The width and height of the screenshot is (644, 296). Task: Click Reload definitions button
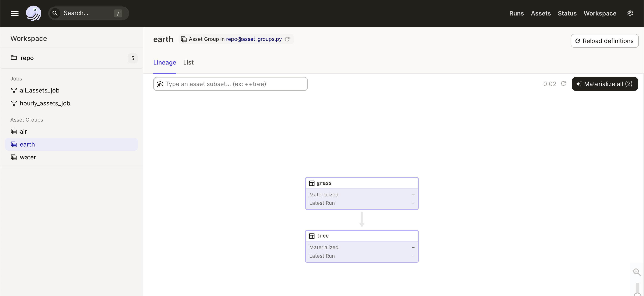click(604, 41)
